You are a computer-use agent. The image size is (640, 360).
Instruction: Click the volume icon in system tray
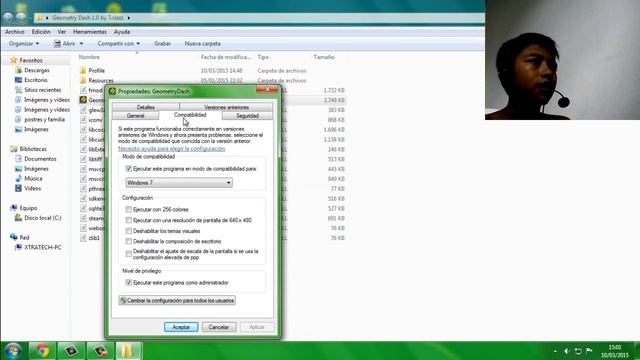click(567, 351)
